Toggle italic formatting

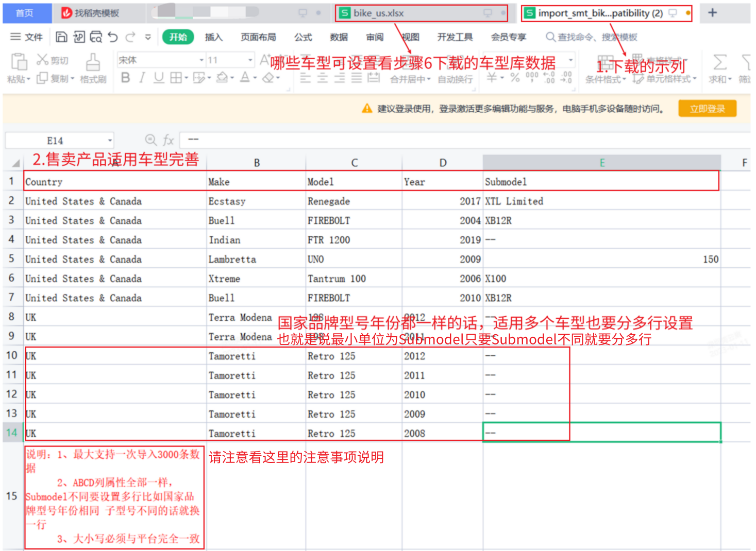(142, 78)
